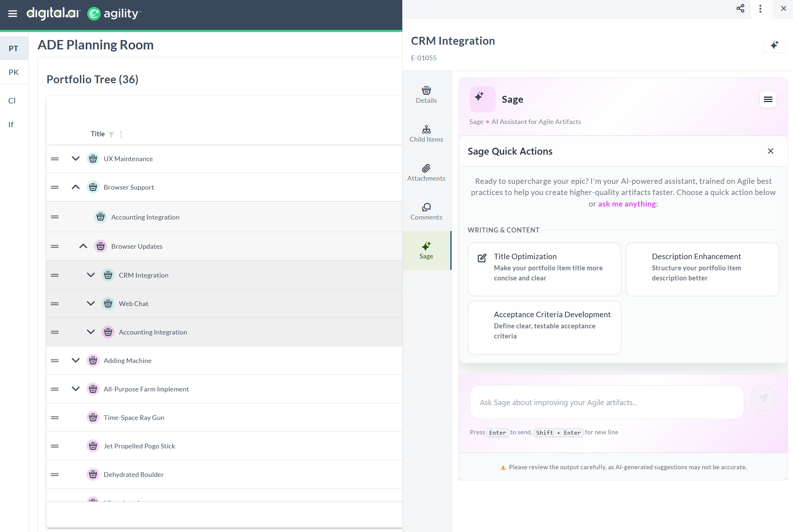Switch to the Child Items tab
This screenshot has height=532, width=793.
point(426,134)
